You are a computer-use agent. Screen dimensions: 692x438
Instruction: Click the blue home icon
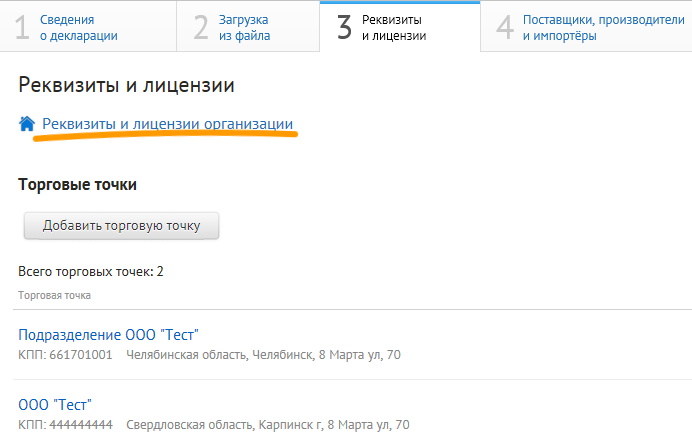pos(27,124)
